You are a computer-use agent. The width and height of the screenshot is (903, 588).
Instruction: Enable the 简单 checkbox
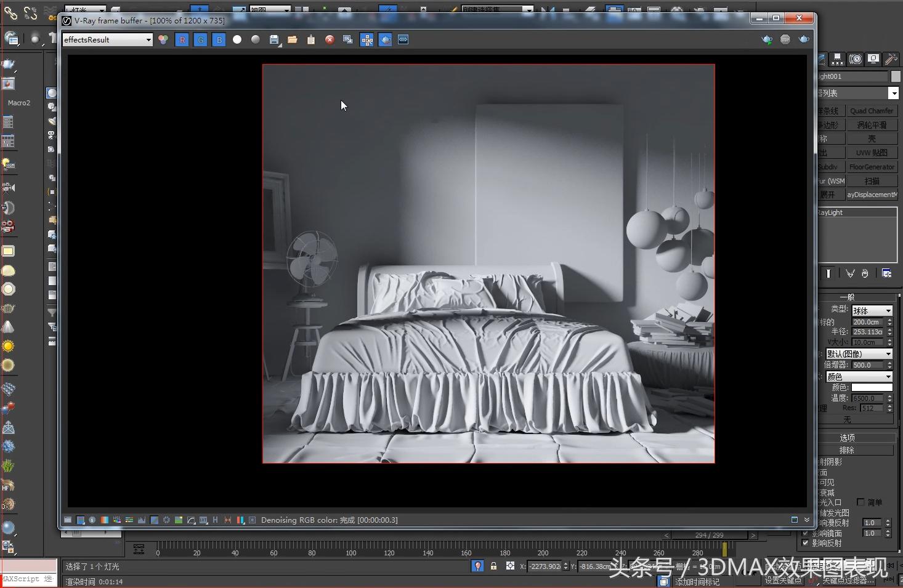pos(860,502)
